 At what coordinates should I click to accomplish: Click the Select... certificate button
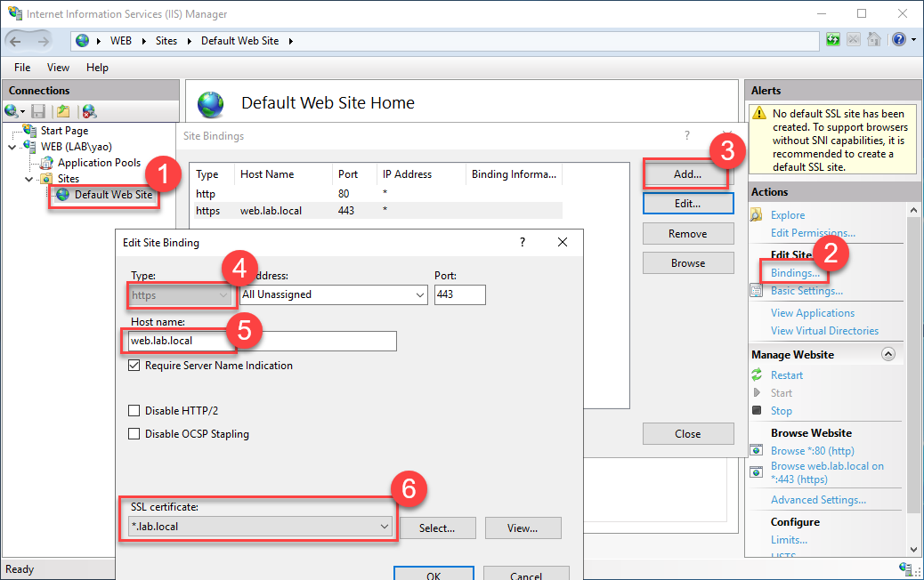pos(437,528)
